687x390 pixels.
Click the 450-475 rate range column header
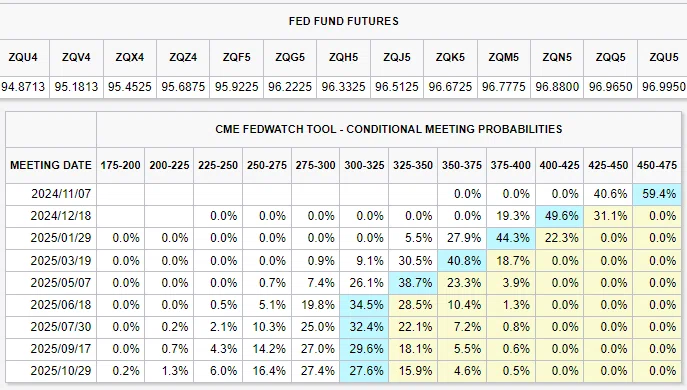coord(657,165)
